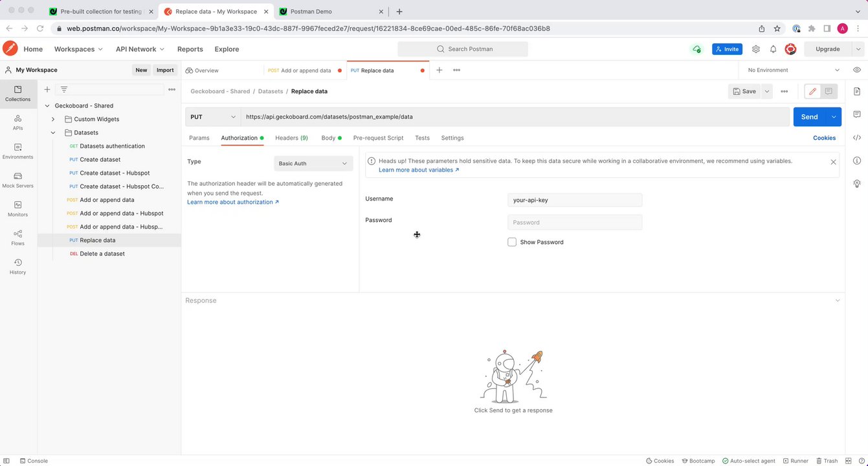The width and height of the screenshot is (868, 466).
Task: Click the blue Send button
Action: (809, 117)
